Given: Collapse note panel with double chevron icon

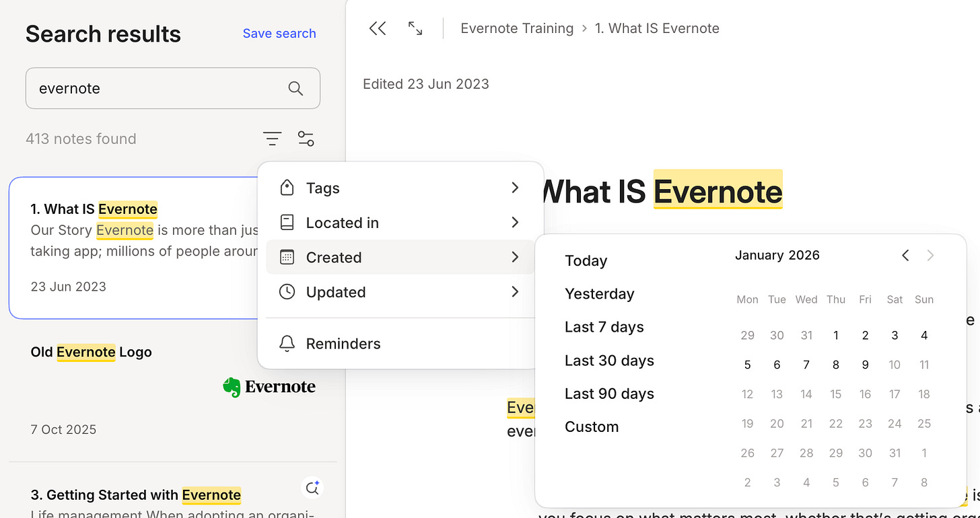Looking at the screenshot, I should pos(378,28).
